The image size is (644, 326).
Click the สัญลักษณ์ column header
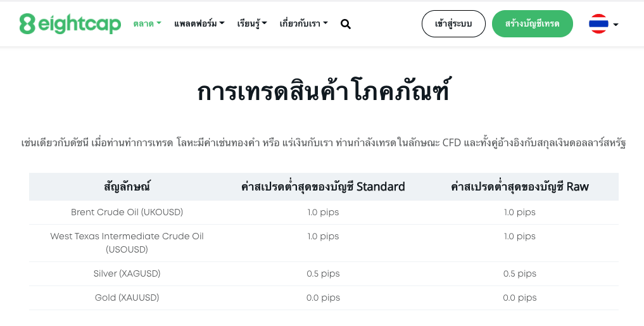point(127,187)
